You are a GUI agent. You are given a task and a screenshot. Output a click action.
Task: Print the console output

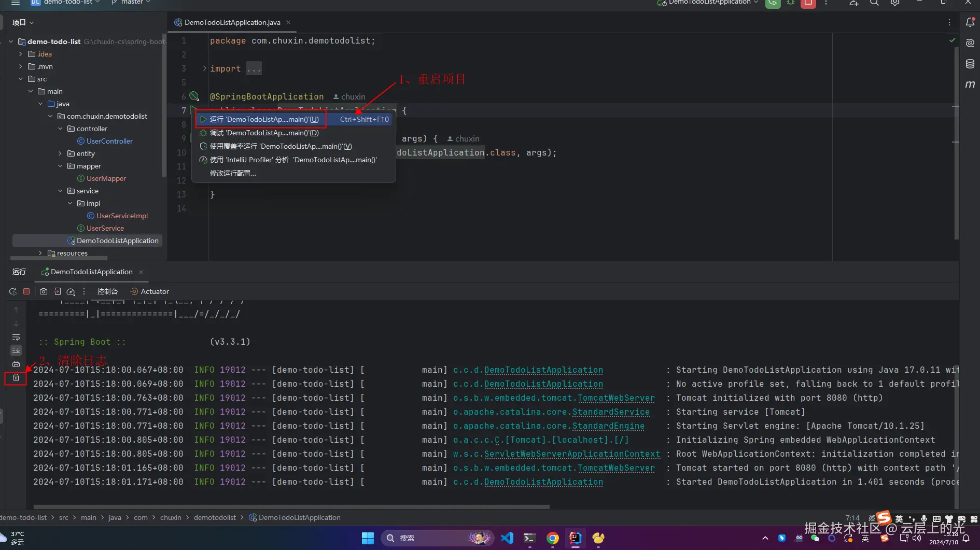[x=16, y=364]
